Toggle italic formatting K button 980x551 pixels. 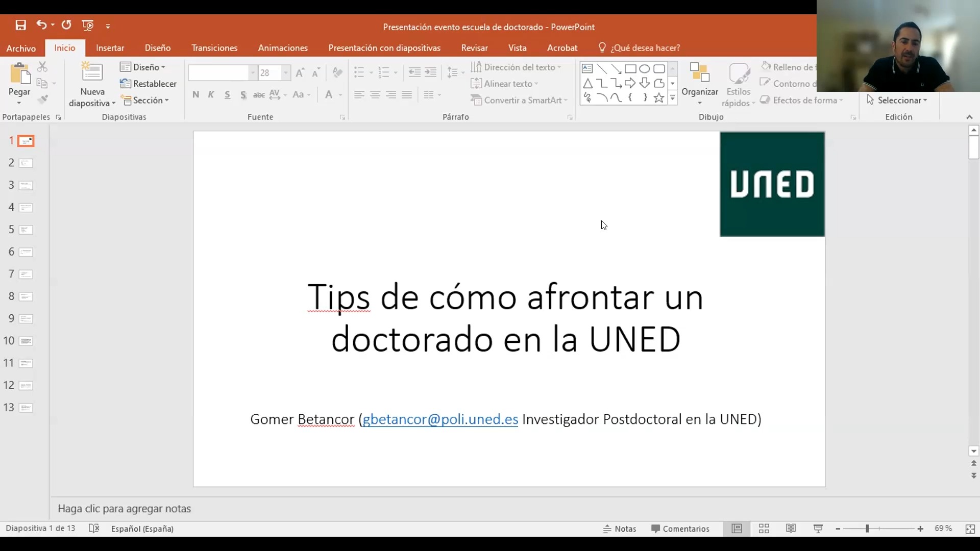(x=211, y=94)
